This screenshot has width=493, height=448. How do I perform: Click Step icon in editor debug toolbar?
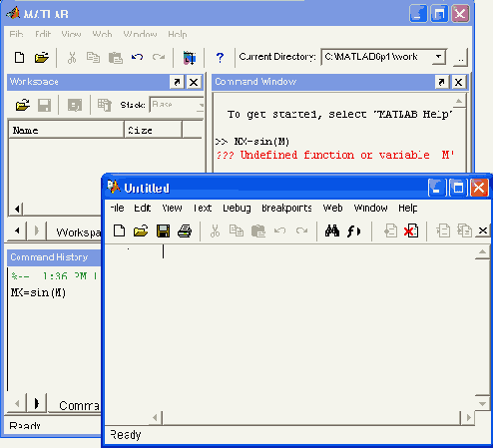(443, 230)
